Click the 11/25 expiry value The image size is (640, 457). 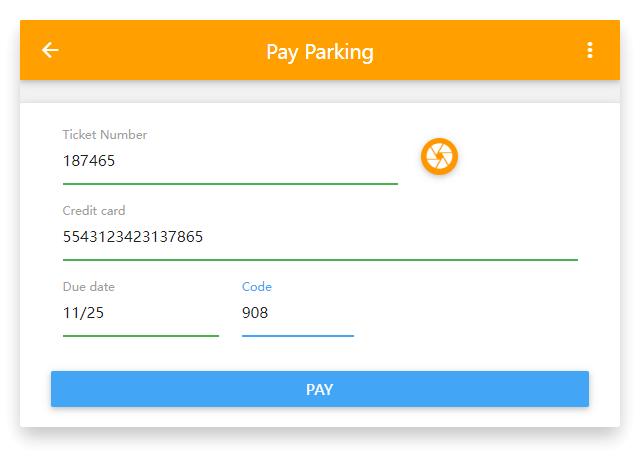83,313
